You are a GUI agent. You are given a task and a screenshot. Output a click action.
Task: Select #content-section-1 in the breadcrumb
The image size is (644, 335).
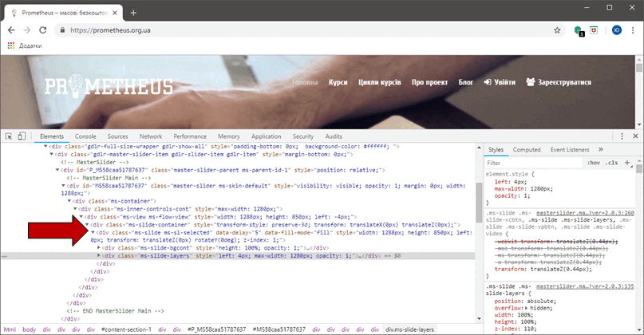[127, 329]
